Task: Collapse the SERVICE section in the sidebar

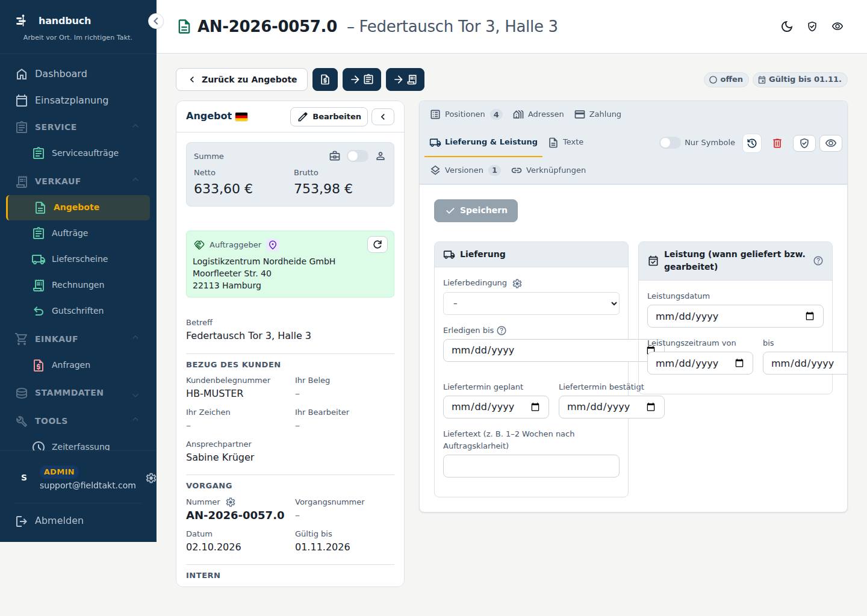Action: click(x=135, y=126)
